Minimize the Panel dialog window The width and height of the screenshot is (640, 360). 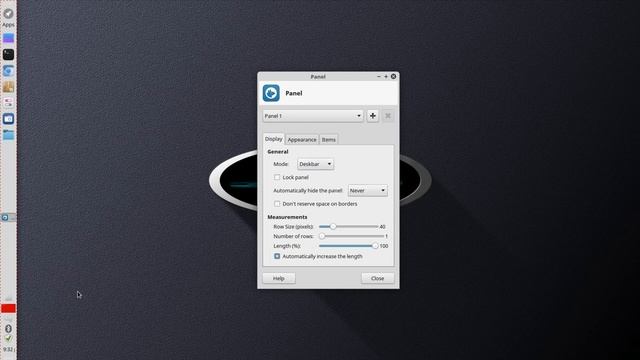[x=378, y=76]
